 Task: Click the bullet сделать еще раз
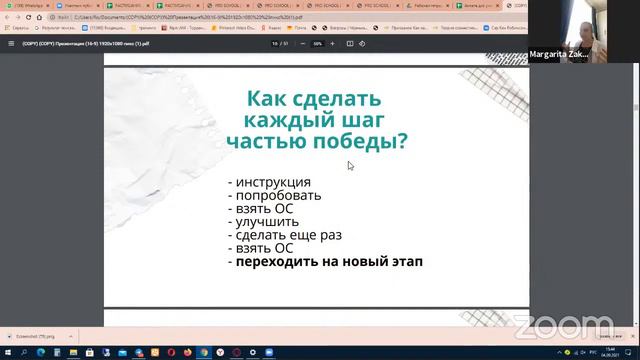[x=289, y=235]
